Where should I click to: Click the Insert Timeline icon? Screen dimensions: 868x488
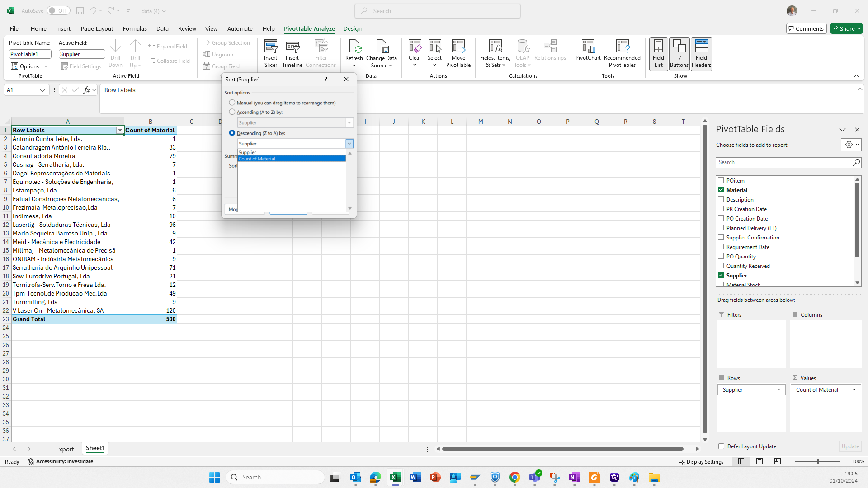coord(292,53)
